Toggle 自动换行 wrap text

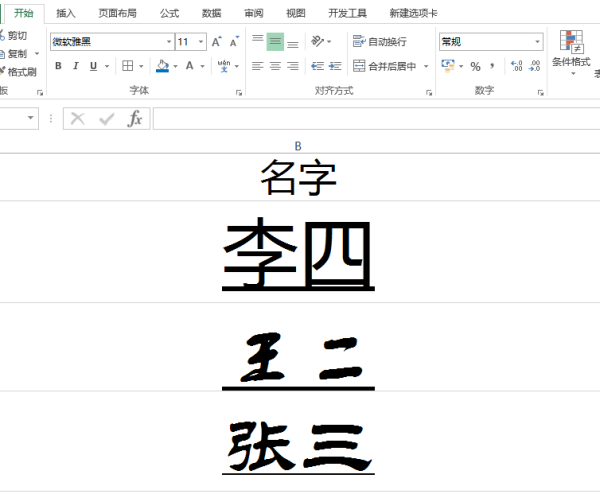[x=379, y=41]
